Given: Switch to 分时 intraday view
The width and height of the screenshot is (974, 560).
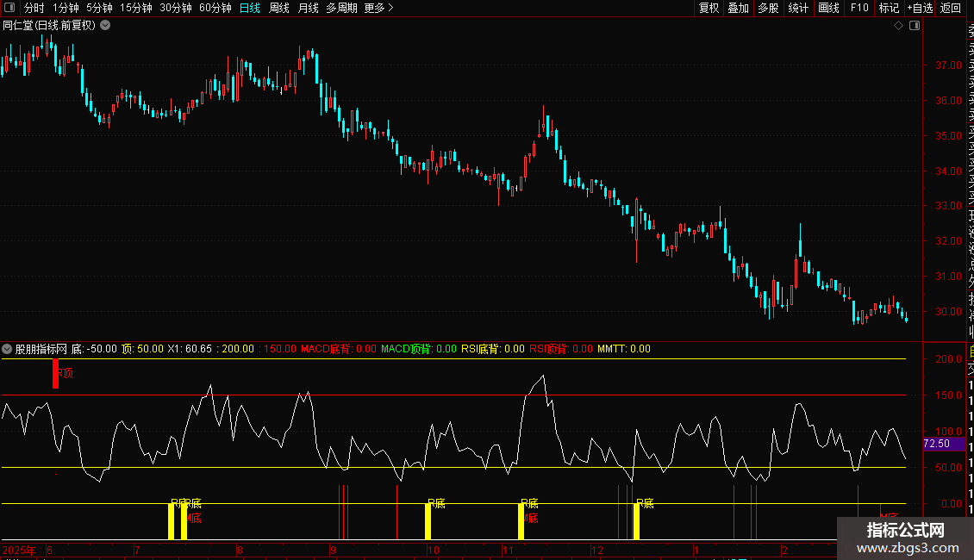Looking at the screenshot, I should pos(34,8).
